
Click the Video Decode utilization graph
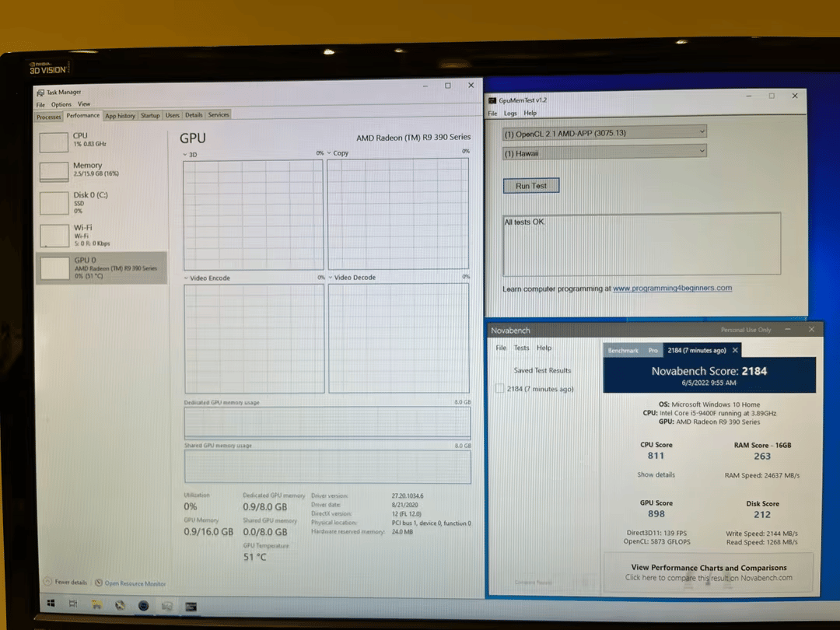[x=398, y=338]
